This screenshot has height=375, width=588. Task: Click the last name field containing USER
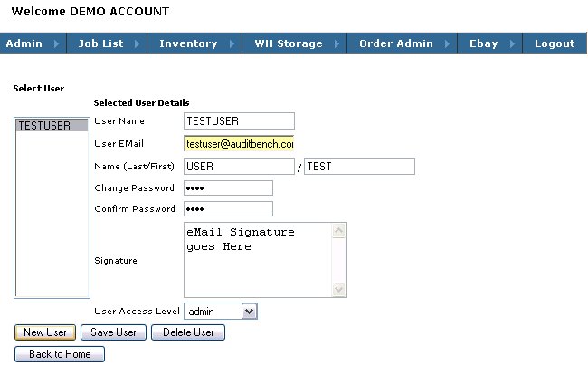click(239, 167)
